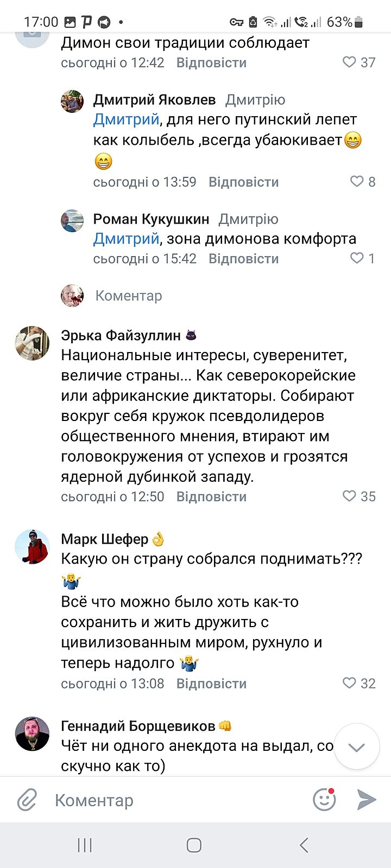Viewport: 391px width, 868px height.
Task: Tap the paperclip attachment icon
Action: tap(27, 800)
